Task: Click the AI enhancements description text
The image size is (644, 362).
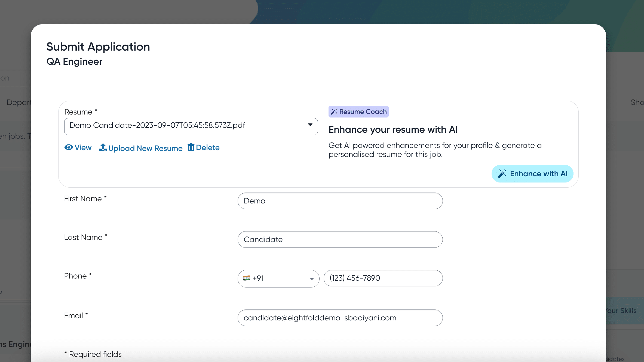Action: pyautogui.click(x=435, y=150)
